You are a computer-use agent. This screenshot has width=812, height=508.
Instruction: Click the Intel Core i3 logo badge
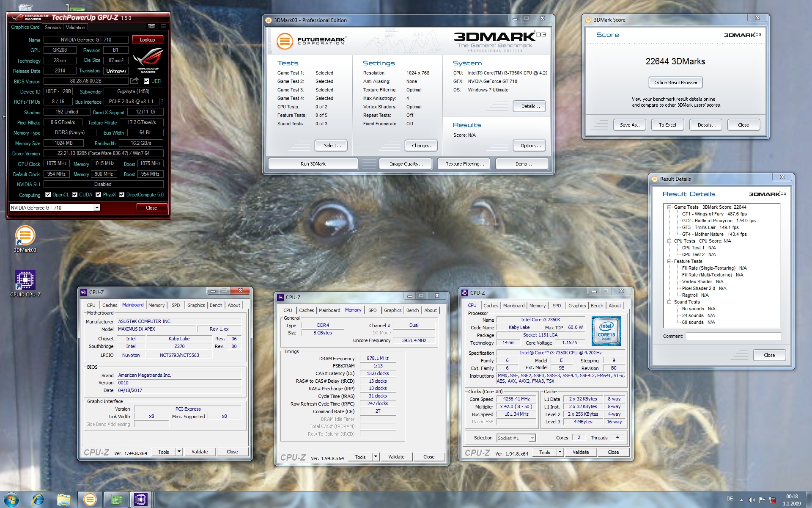606,331
